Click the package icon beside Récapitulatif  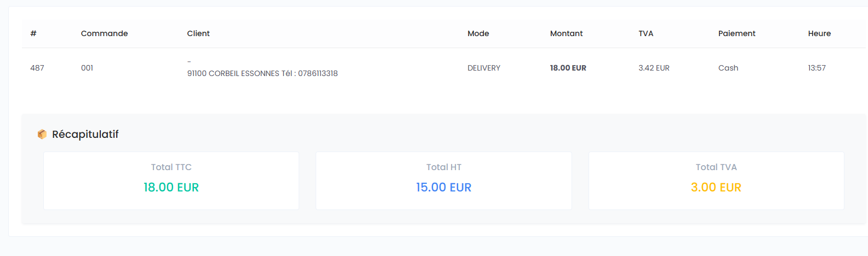coord(42,135)
